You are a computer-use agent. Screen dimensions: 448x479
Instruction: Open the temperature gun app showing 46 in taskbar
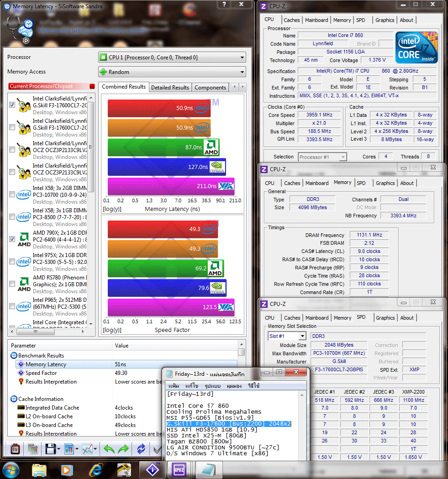[x=124, y=470]
